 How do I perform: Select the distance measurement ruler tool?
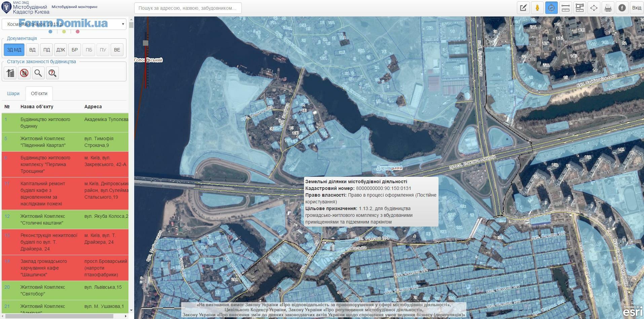click(565, 8)
